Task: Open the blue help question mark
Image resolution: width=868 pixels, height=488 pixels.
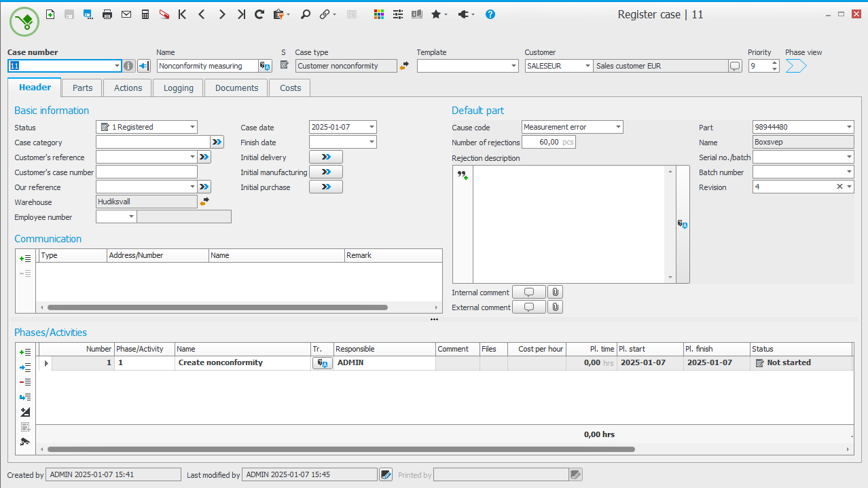Action: point(490,14)
